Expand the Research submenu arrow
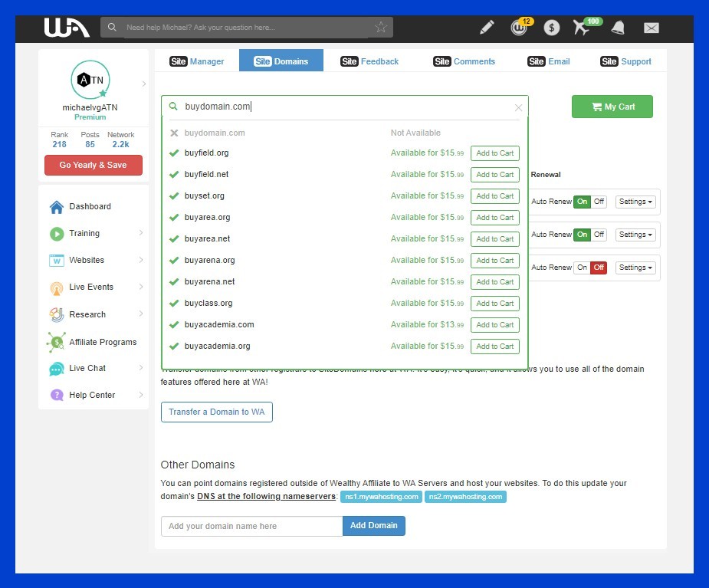The width and height of the screenshot is (709, 588). point(141,314)
